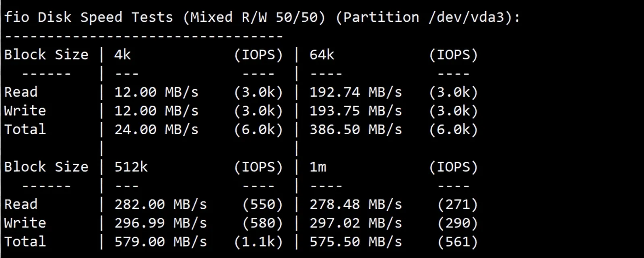Click the 64k block size column header
This screenshot has width=644, height=258.
[322, 55]
